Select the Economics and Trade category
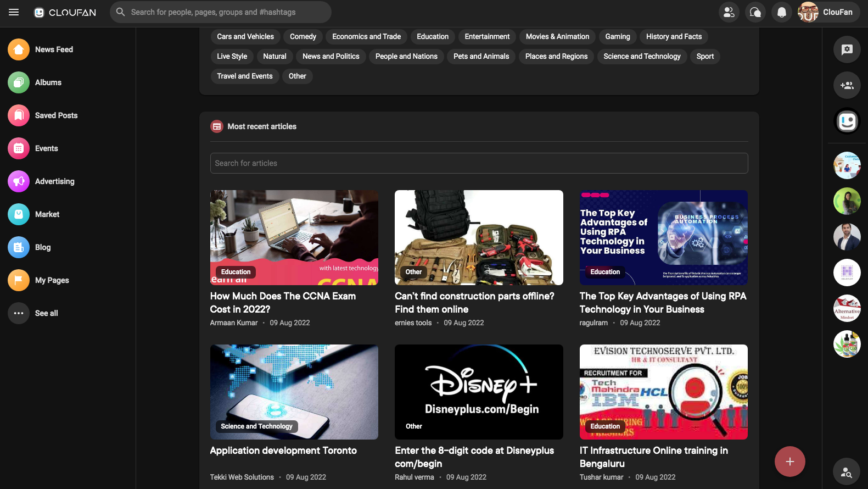This screenshot has width=868, height=489. 366,37
